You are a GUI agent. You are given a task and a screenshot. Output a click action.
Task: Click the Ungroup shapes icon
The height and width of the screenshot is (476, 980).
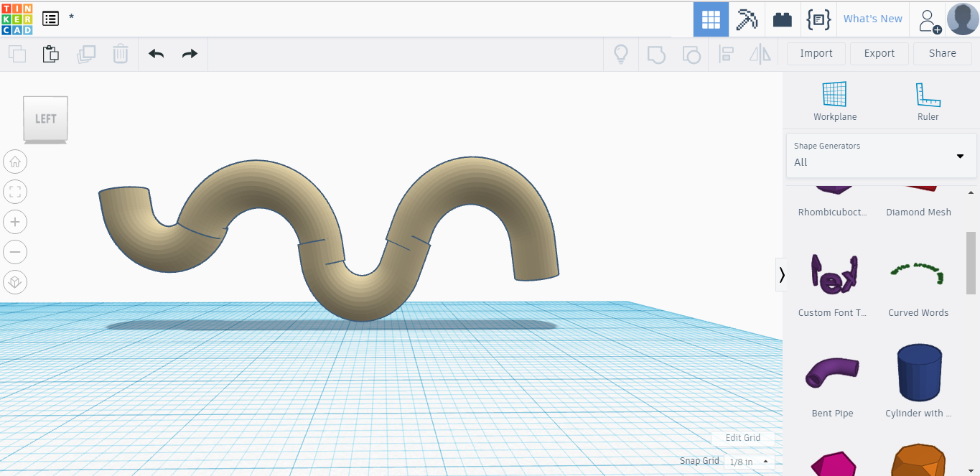point(691,55)
